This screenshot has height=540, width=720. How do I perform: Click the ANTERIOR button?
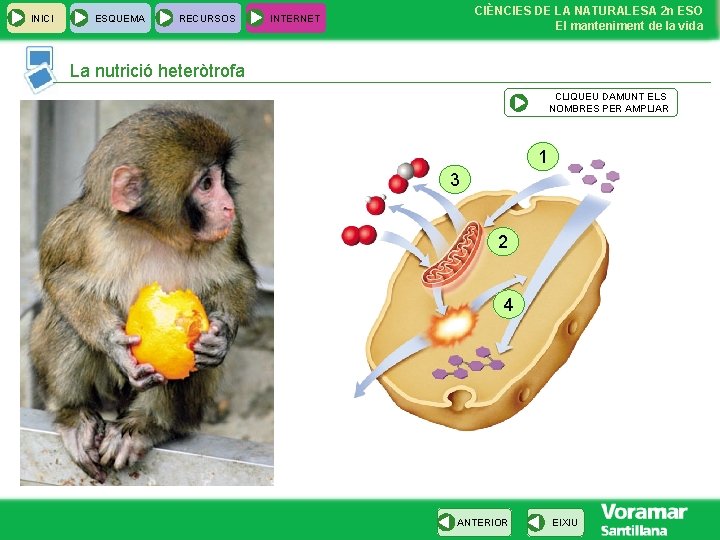click(x=474, y=522)
